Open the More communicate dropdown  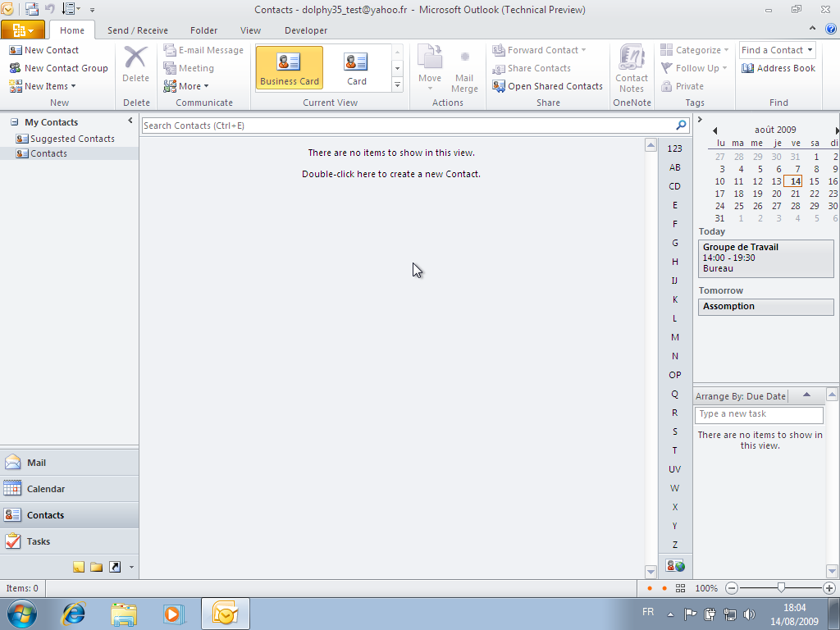pyautogui.click(x=186, y=86)
